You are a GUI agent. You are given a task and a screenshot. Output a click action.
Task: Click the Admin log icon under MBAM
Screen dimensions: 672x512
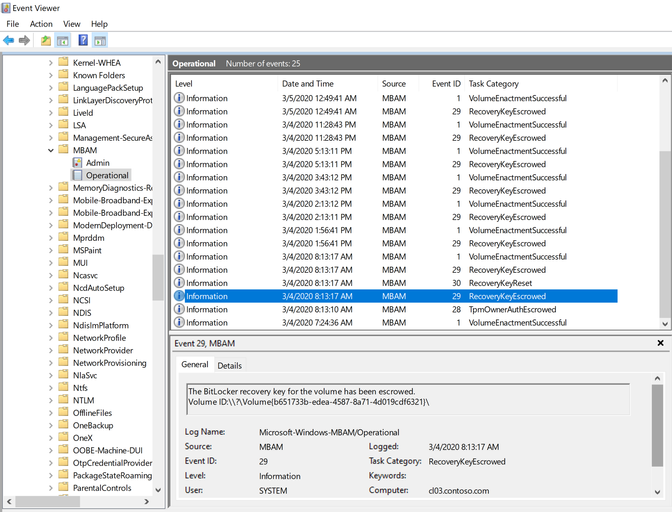78,163
